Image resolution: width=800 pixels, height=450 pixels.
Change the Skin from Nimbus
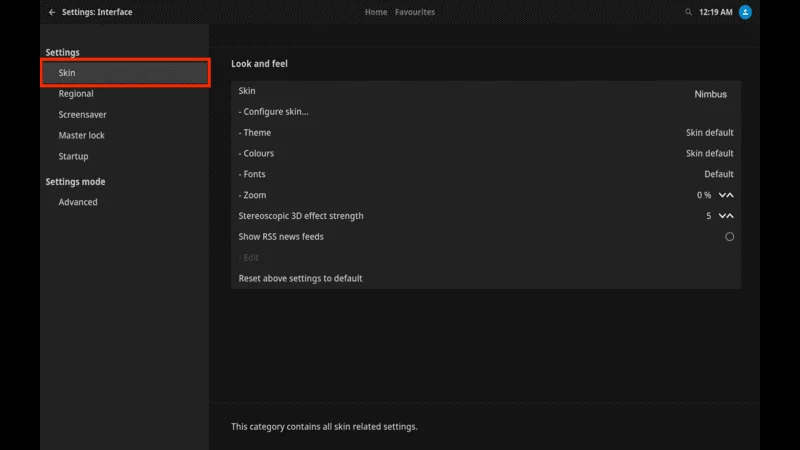click(486, 91)
